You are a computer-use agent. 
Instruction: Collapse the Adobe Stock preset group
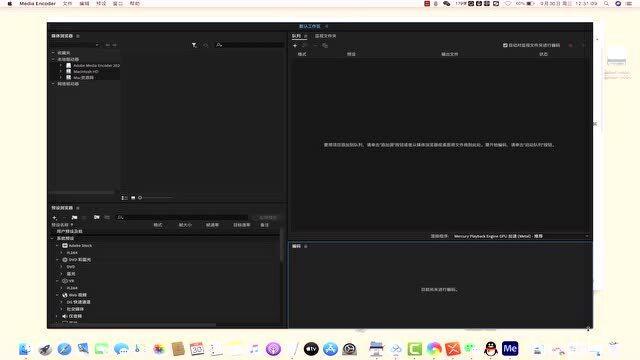click(57, 246)
